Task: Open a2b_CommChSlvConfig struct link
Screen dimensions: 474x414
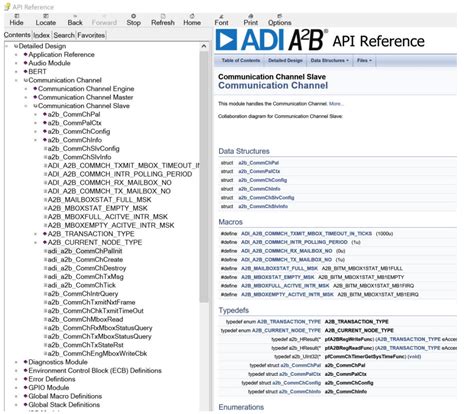Action: pyautogui.click(x=266, y=198)
